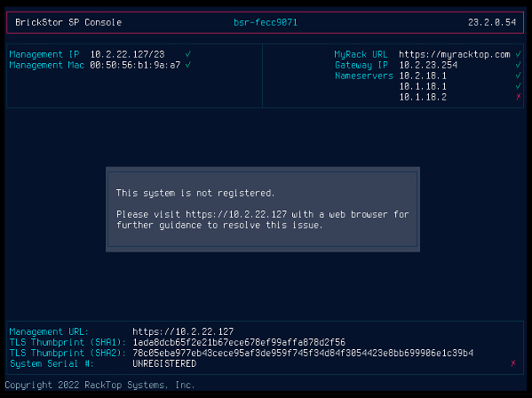This screenshot has height=398, width=532.
Task: Click the TLS Thumbprint (SHA2) label
Action: click(x=67, y=353)
